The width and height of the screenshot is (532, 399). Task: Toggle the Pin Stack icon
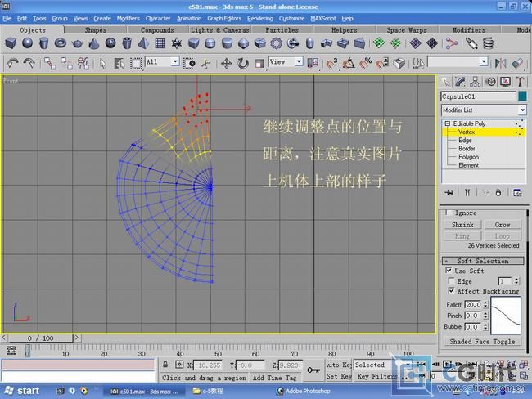pyautogui.click(x=449, y=193)
